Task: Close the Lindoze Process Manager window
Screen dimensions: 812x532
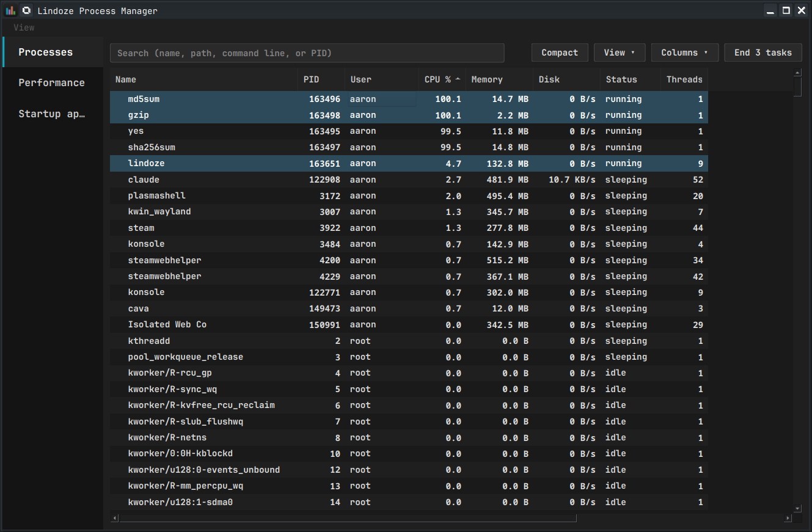Action: click(802, 10)
